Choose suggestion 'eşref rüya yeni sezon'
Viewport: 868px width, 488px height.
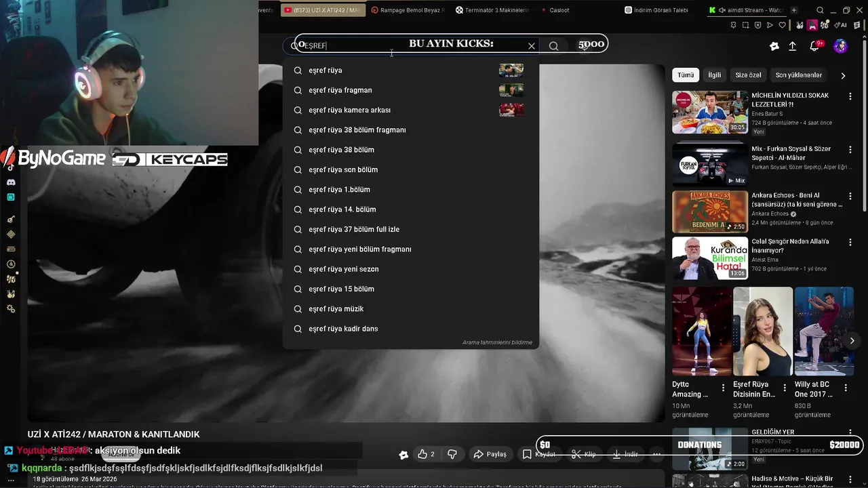coord(411,269)
